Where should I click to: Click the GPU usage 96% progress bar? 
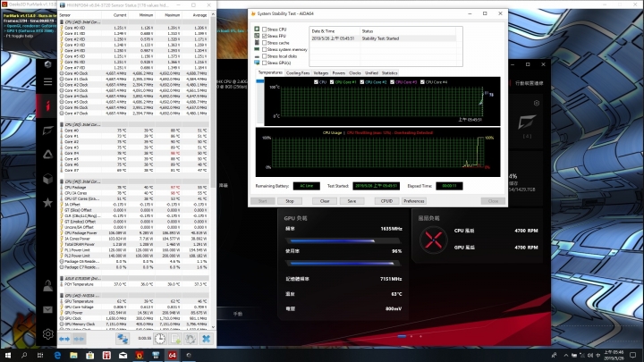coord(343,263)
